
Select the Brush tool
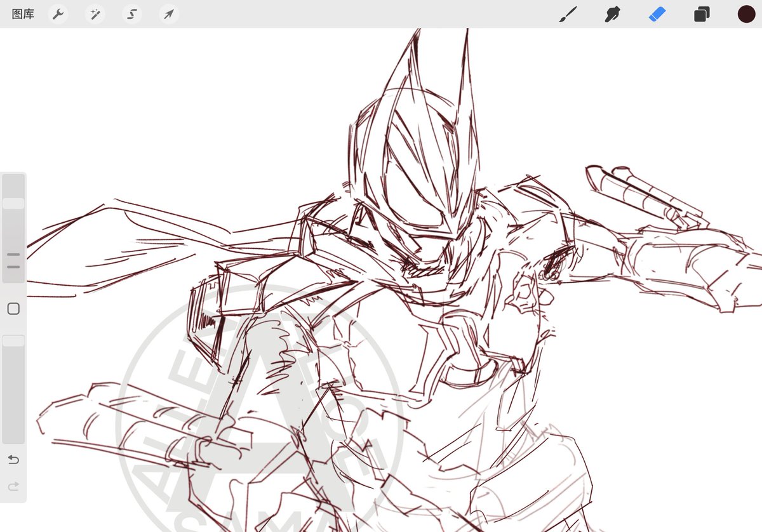pos(568,14)
